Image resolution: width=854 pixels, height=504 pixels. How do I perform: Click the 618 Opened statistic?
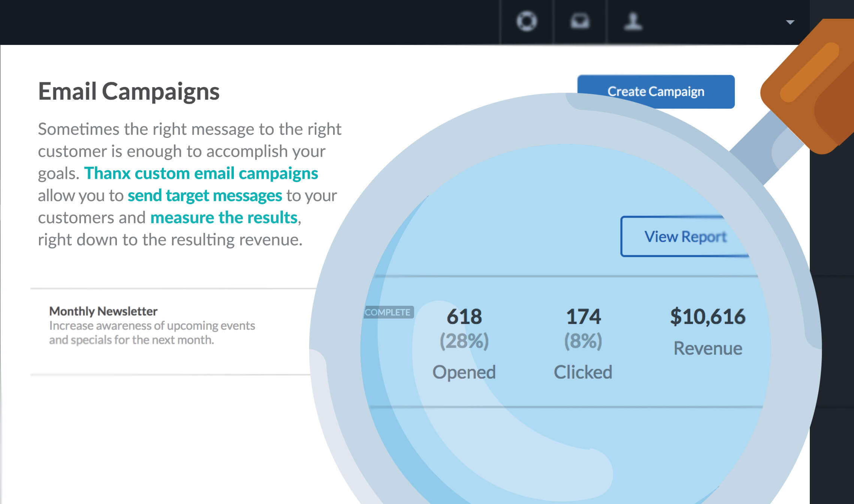[464, 316]
